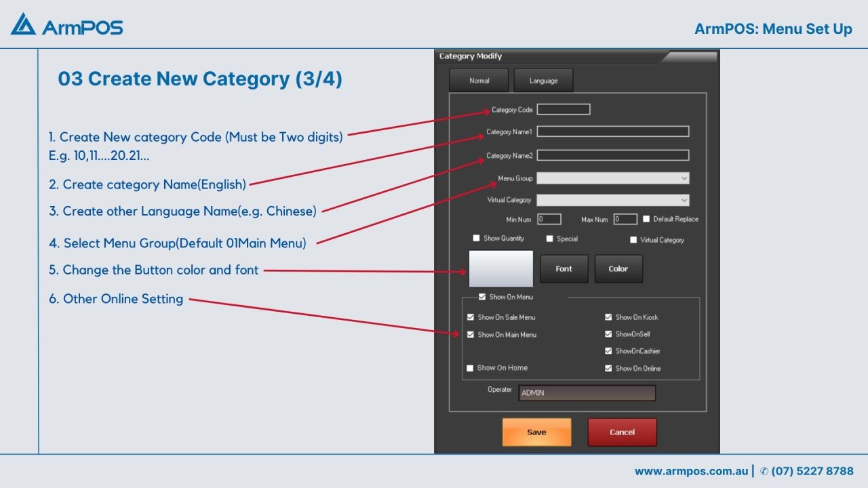
Task: Enable the Show On Home checkbox
Action: tap(470, 368)
